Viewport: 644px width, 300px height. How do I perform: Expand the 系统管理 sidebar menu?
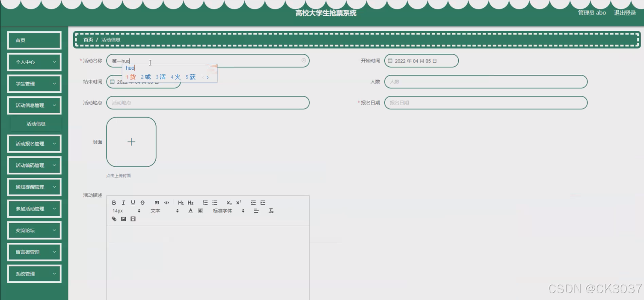pyautogui.click(x=35, y=274)
